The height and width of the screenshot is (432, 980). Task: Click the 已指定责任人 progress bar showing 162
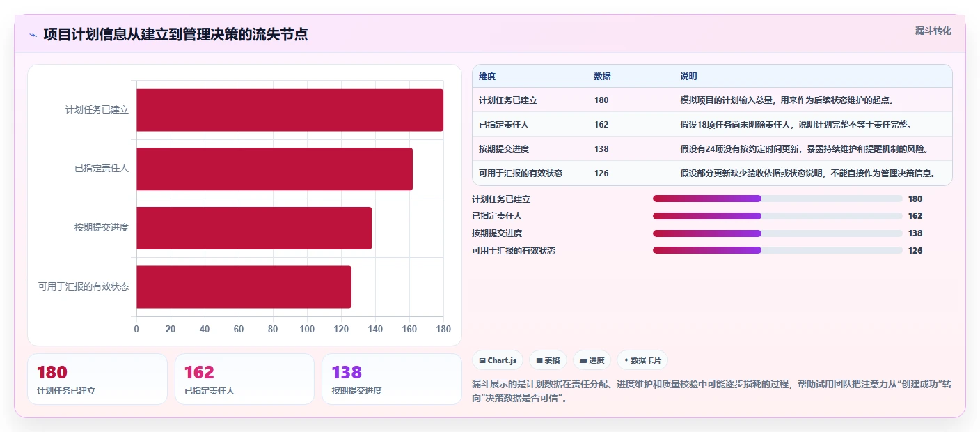tap(777, 216)
